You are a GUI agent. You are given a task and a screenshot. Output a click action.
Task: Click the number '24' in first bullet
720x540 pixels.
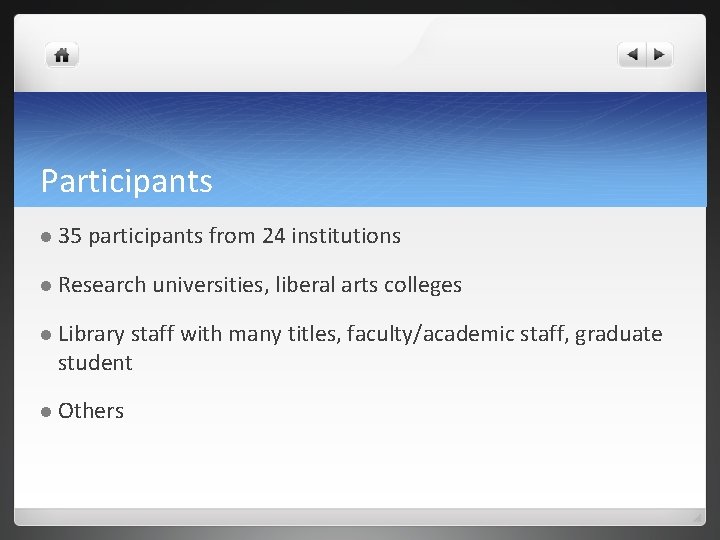point(274,236)
